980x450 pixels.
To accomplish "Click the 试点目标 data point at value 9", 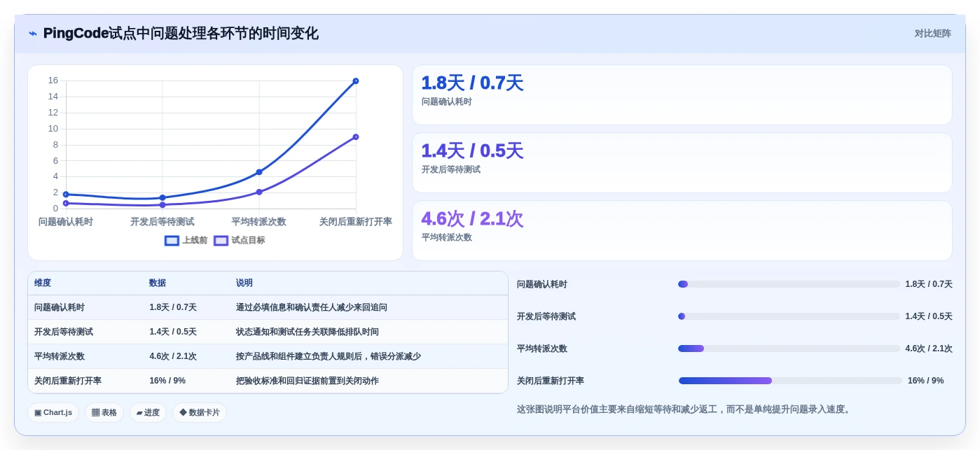I will pos(356,137).
